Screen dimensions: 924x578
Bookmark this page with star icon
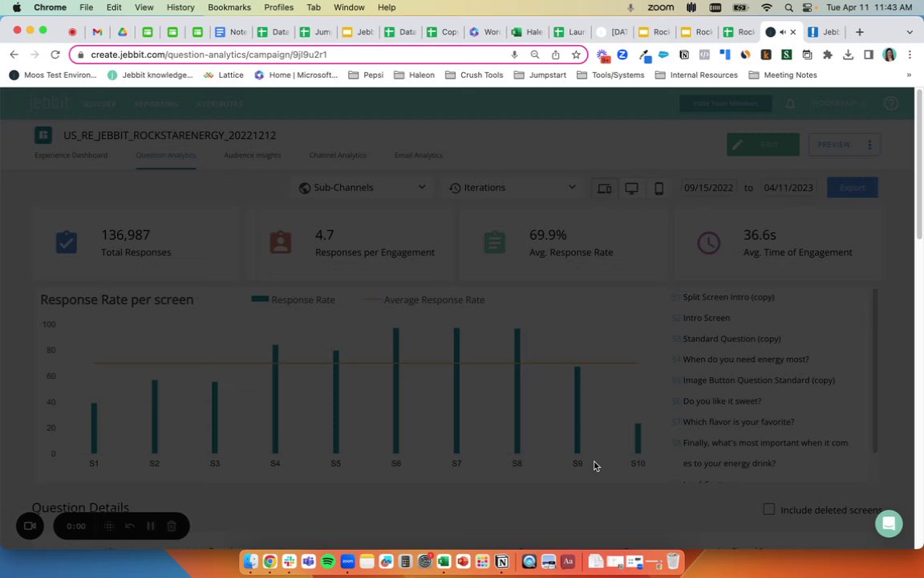coord(576,55)
